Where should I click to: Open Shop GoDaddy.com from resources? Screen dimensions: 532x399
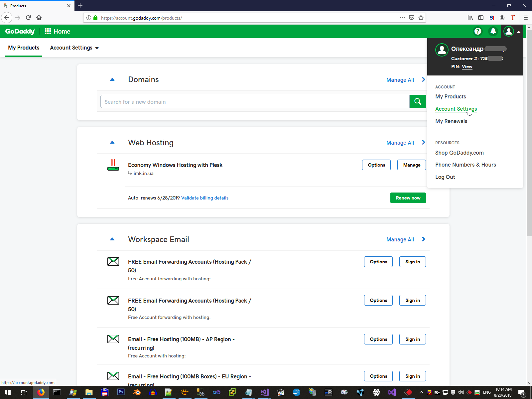pyautogui.click(x=460, y=153)
